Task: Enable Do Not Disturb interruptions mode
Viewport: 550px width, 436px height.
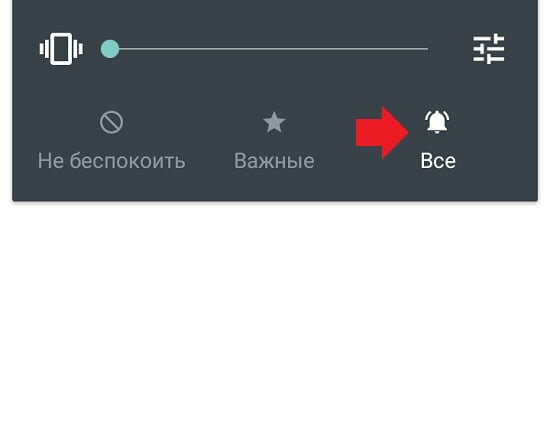Action: (112, 140)
